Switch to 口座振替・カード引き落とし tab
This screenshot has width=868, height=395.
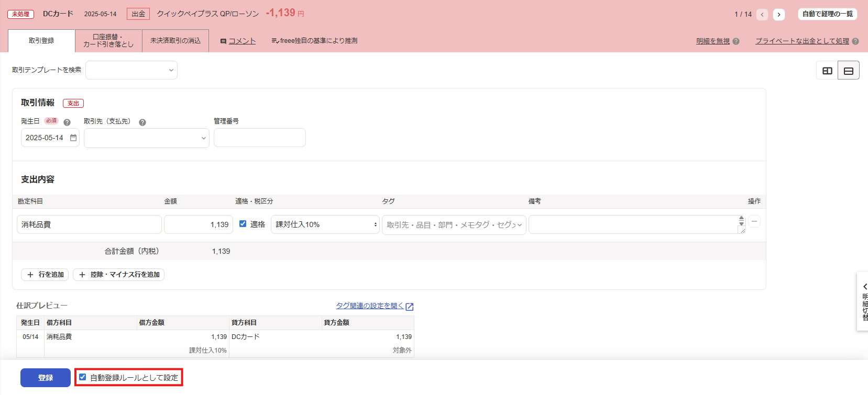click(108, 41)
